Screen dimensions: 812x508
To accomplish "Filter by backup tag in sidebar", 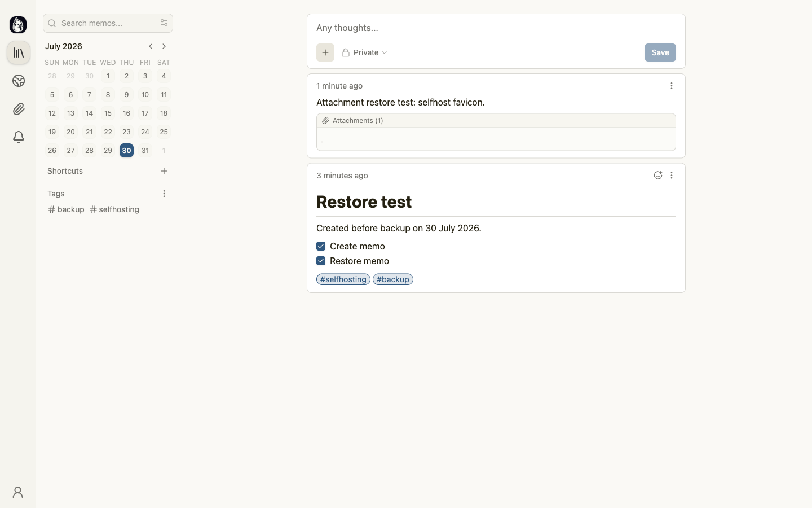I will pyautogui.click(x=67, y=209).
